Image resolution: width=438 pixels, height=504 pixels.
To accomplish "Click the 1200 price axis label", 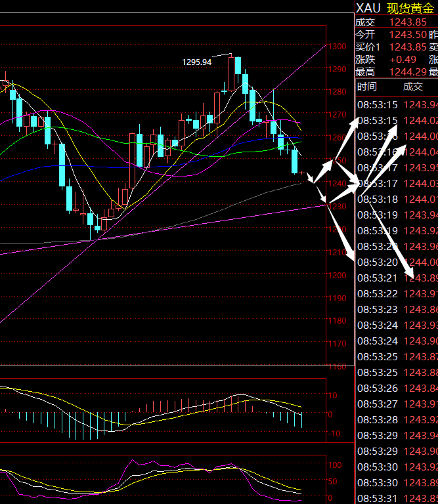I will pyautogui.click(x=337, y=276).
